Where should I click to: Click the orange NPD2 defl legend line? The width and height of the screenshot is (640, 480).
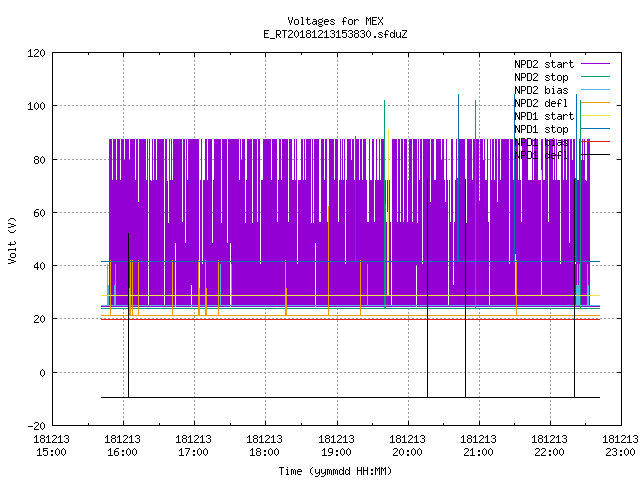click(x=595, y=102)
